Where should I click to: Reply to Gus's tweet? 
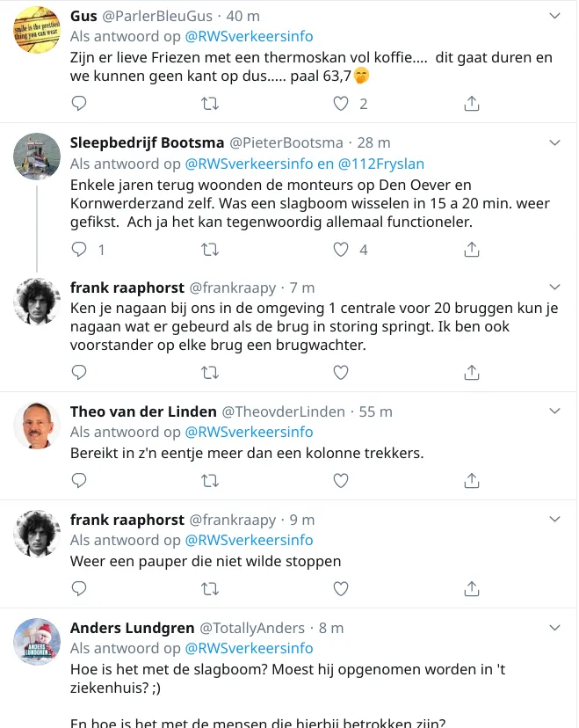(x=78, y=103)
